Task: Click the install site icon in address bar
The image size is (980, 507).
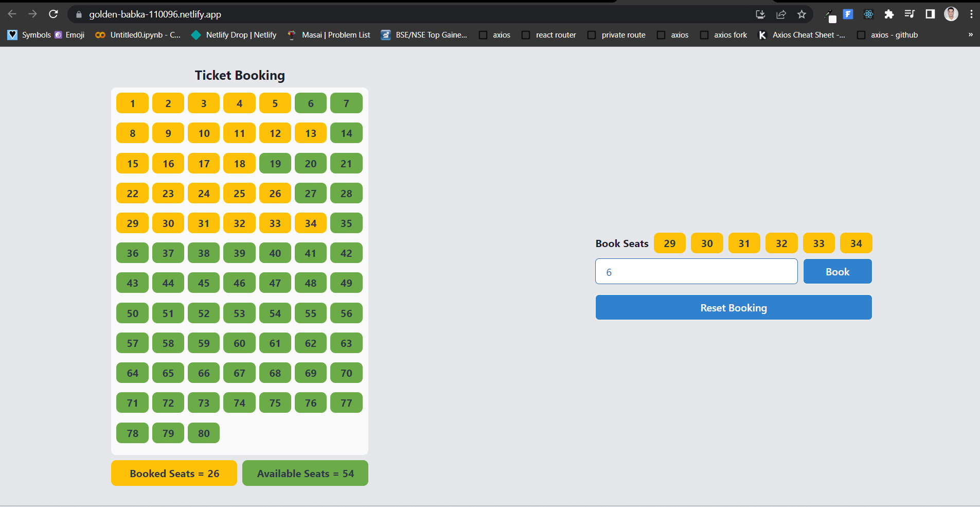Action: pyautogui.click(x=760, y=14)
